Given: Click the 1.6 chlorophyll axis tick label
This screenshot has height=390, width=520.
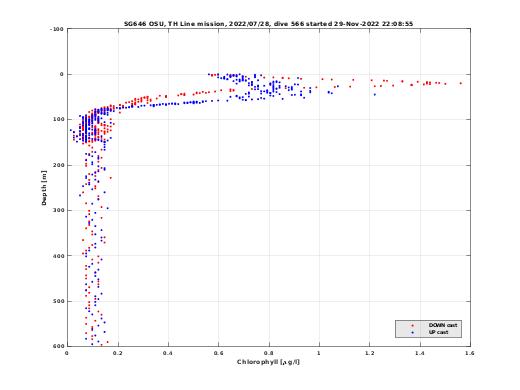Looking at the screenshot, I should pos(470,353).
